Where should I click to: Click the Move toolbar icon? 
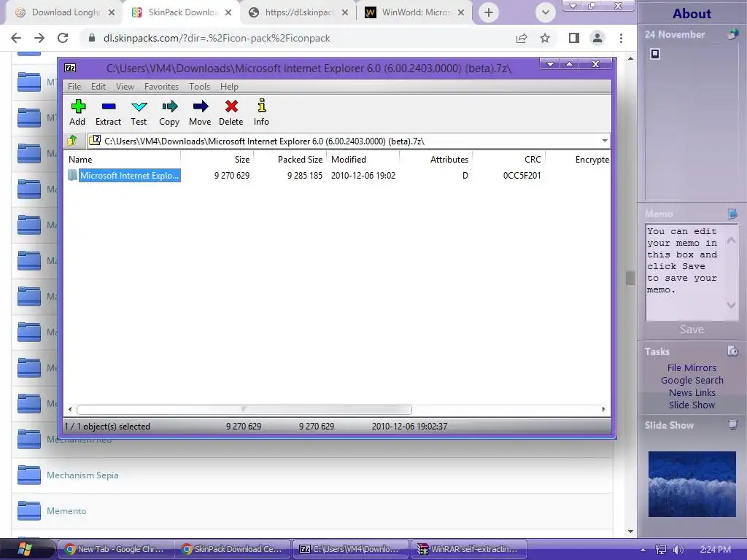tap(200, 112)
